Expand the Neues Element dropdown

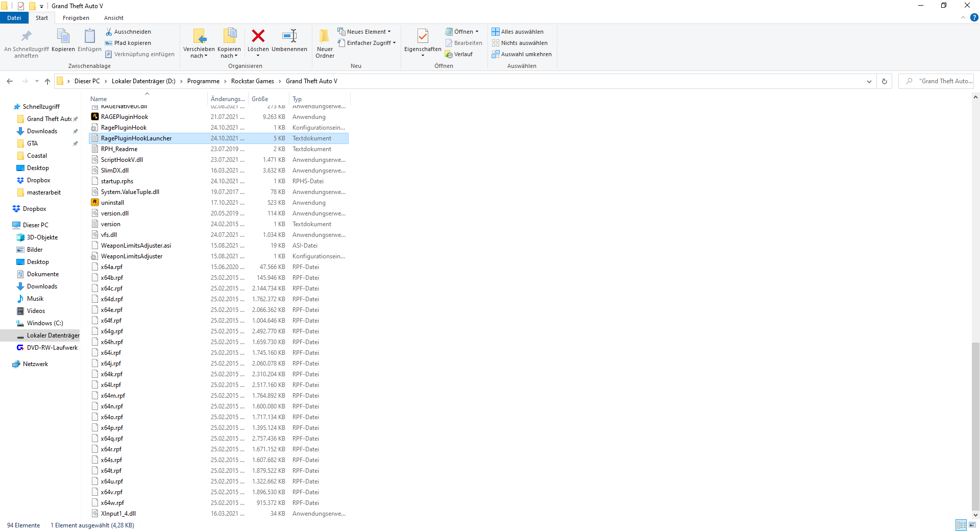click(x=364, y=32)
